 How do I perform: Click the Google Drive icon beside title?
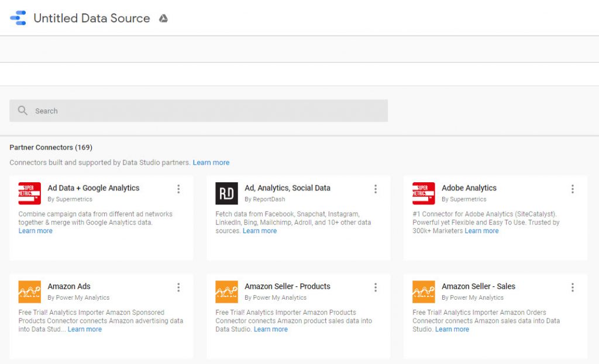click(x=164, y=18)
